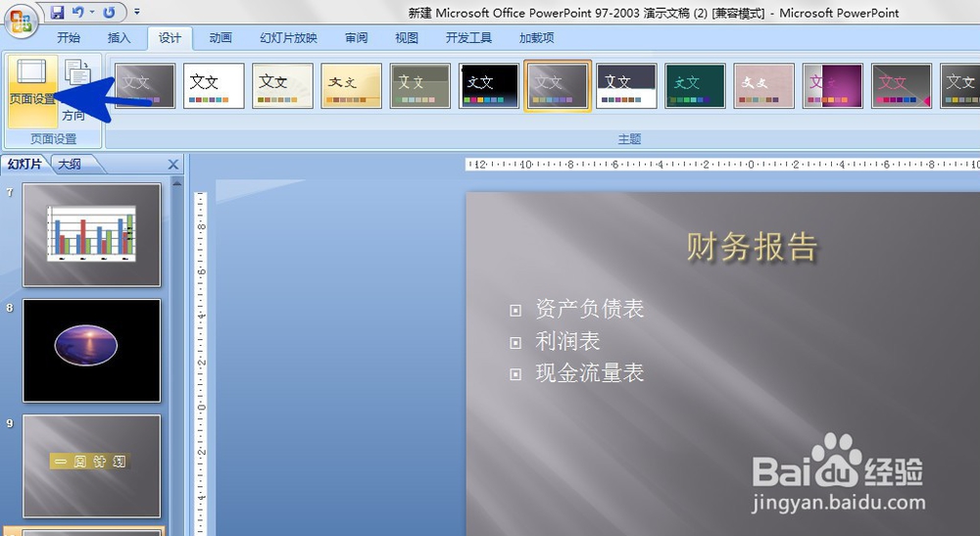
Task: Click the slide title 财务报告
Action: tap(752, 247)
